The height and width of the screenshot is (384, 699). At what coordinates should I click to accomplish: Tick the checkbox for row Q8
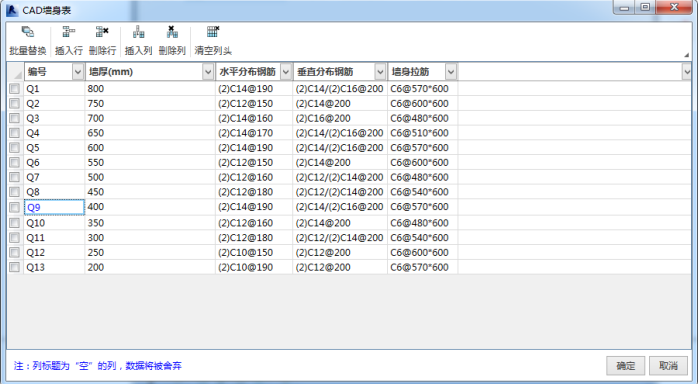[15, 192]
